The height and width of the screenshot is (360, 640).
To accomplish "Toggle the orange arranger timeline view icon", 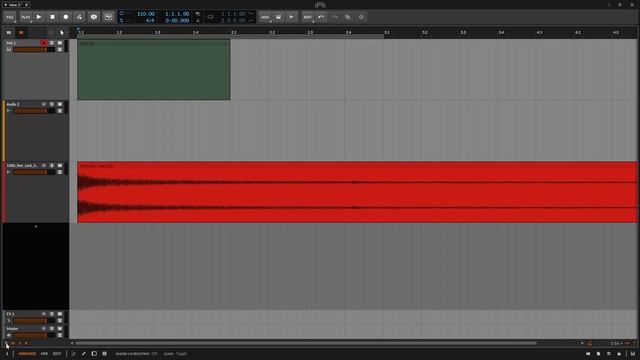I will (21, 33).
